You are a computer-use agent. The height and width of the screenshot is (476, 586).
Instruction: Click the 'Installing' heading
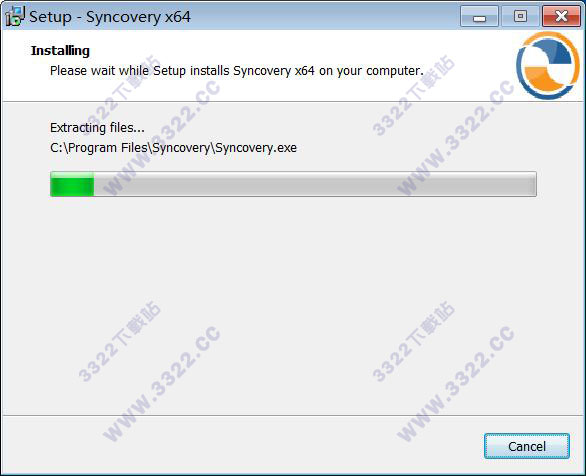click(60, 50)
